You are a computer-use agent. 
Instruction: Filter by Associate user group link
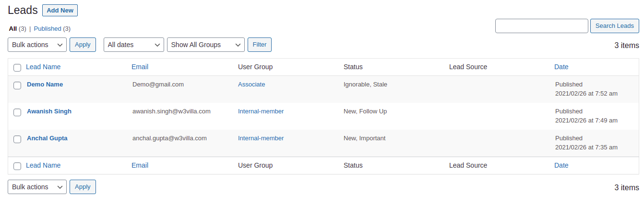tap(251, 84)
